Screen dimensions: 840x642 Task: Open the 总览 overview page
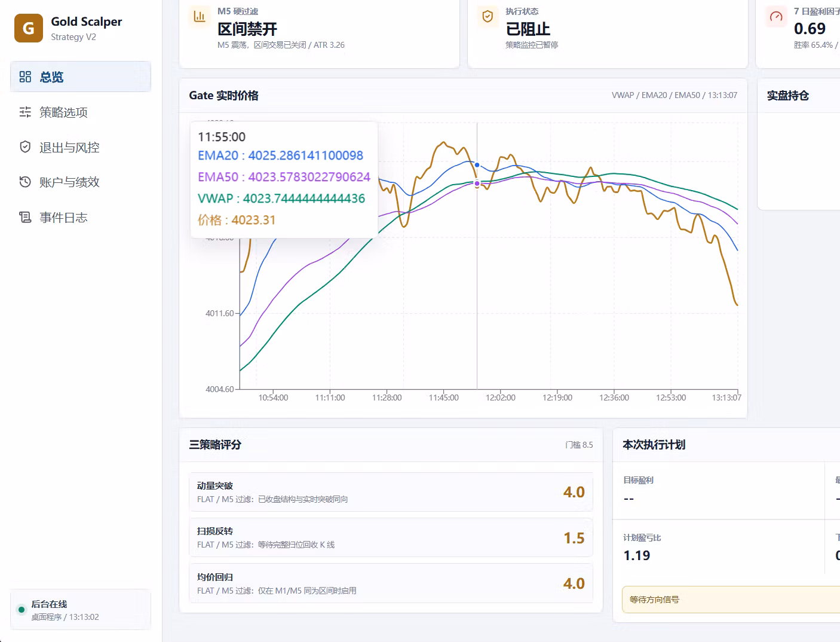coord(81,77)
